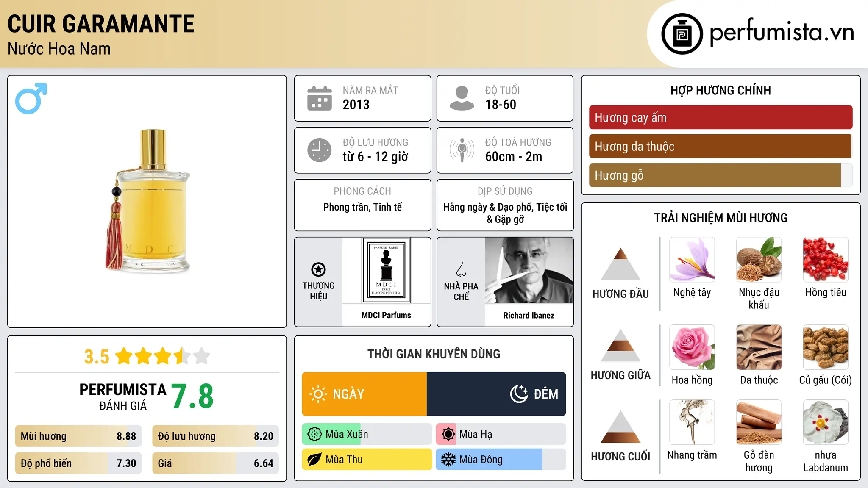Click the person icon beside Độ tuổi
This screenshot has width=868, height=488.
tap(462, 98)
